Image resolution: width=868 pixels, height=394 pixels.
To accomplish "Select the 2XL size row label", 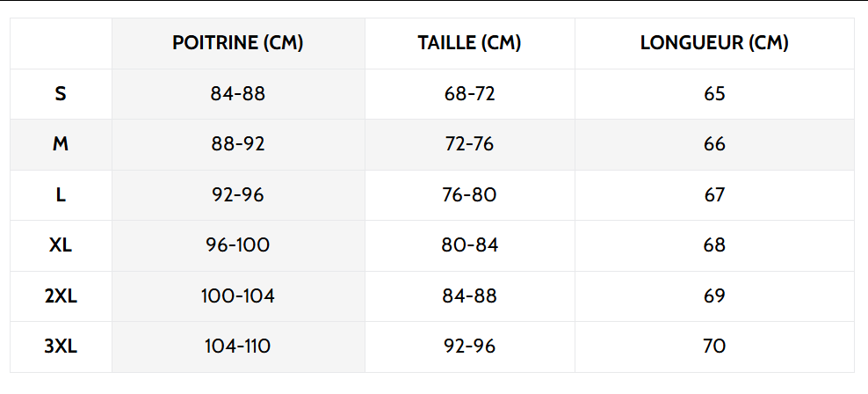I will [61, 296].
